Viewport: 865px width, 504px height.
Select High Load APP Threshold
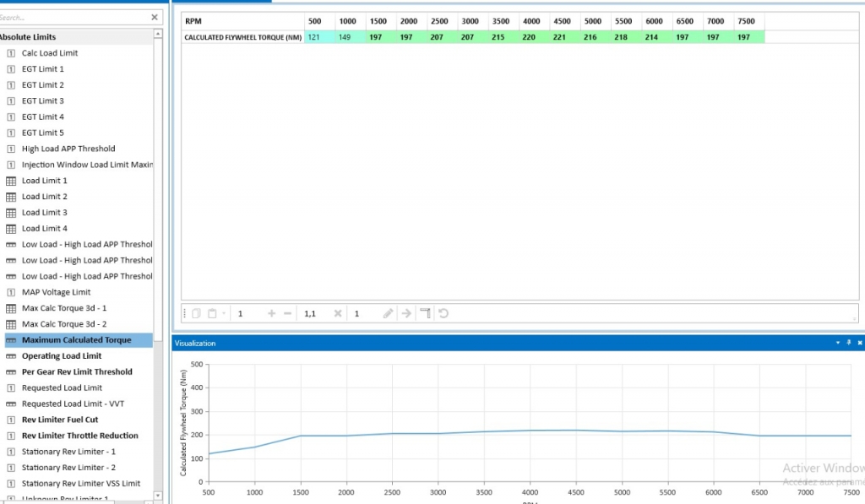tap(68, 149)
